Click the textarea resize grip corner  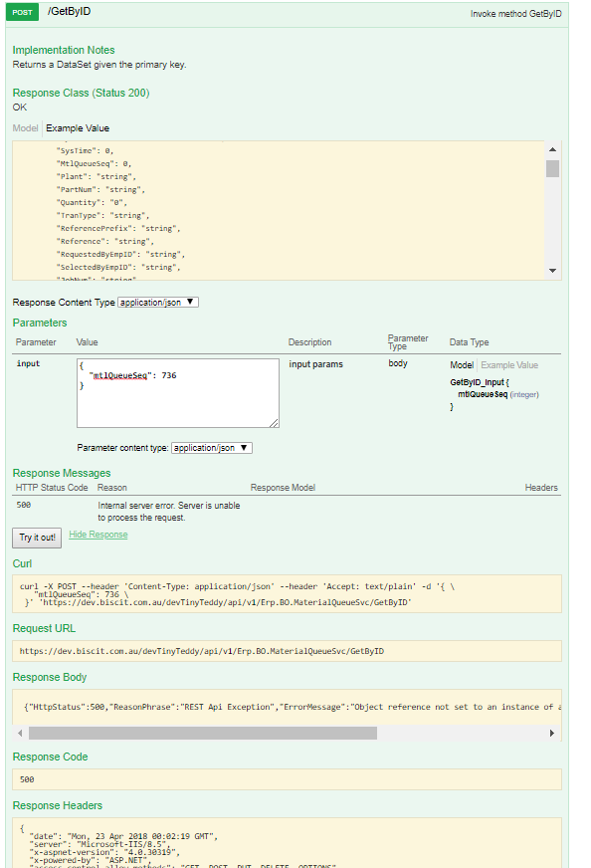click(275, 423)
